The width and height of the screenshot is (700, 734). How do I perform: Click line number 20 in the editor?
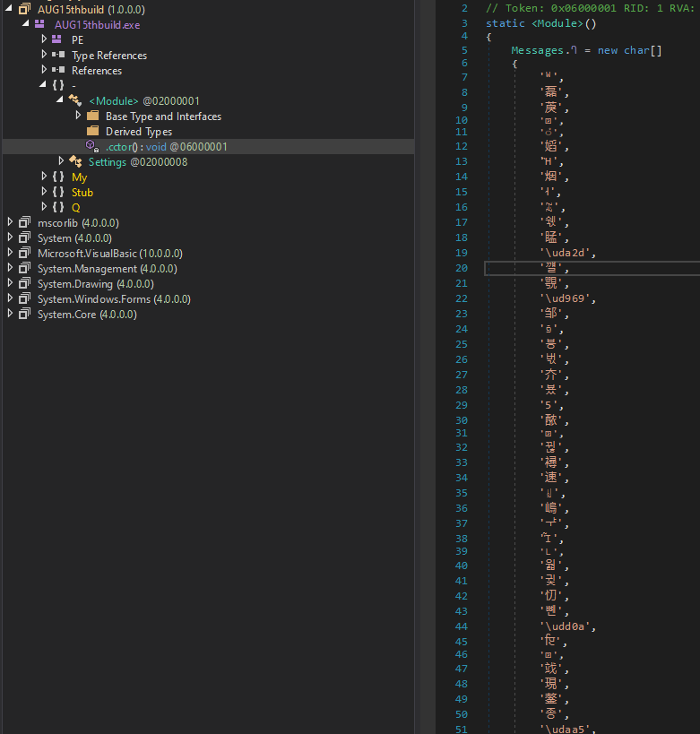tap(462, 268)
